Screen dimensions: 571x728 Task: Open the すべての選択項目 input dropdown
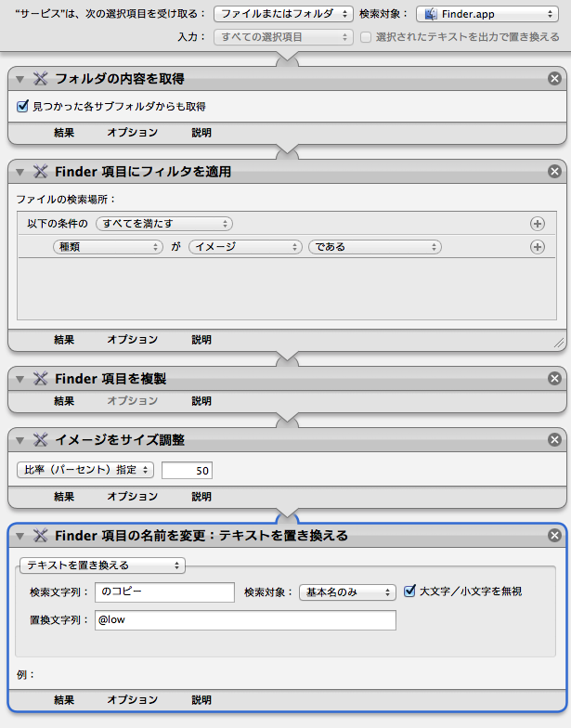(x=283, y=37)
